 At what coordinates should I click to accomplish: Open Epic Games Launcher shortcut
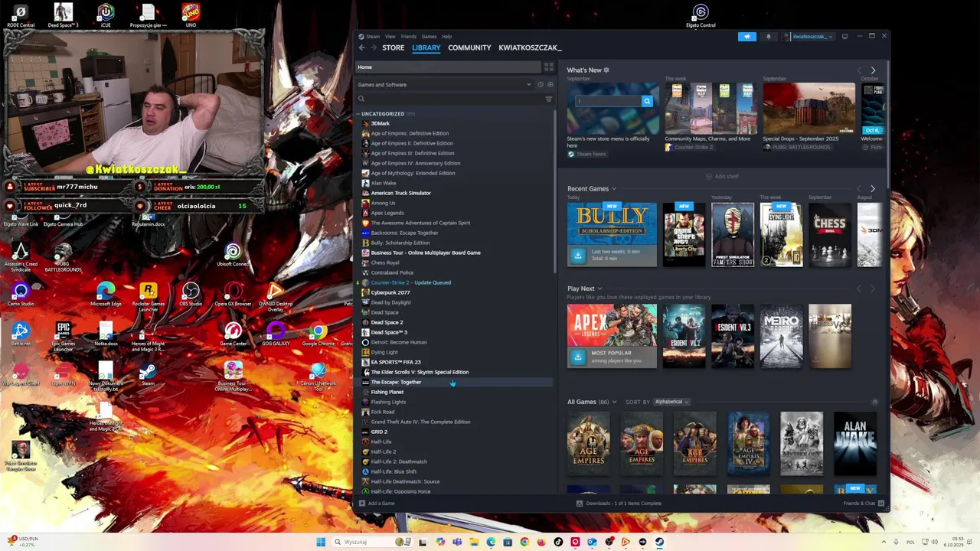pos(64,337)
